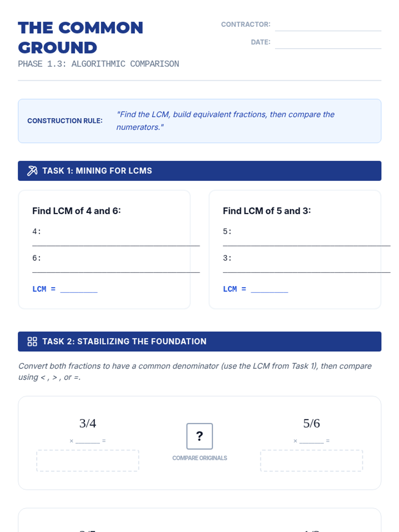Viewport: 399px width, 532px height.
Task: Click the Task 2: Stabilizing the Foundation header
Action: (124, 341)
